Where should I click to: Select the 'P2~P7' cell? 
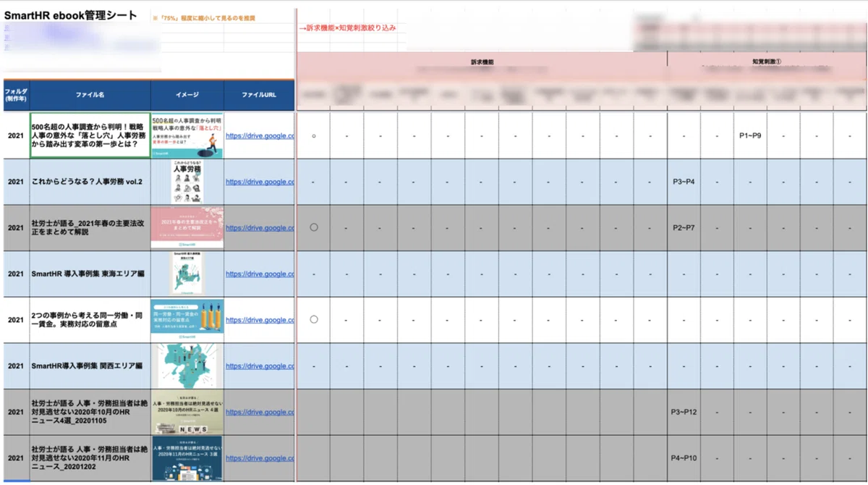684,227
